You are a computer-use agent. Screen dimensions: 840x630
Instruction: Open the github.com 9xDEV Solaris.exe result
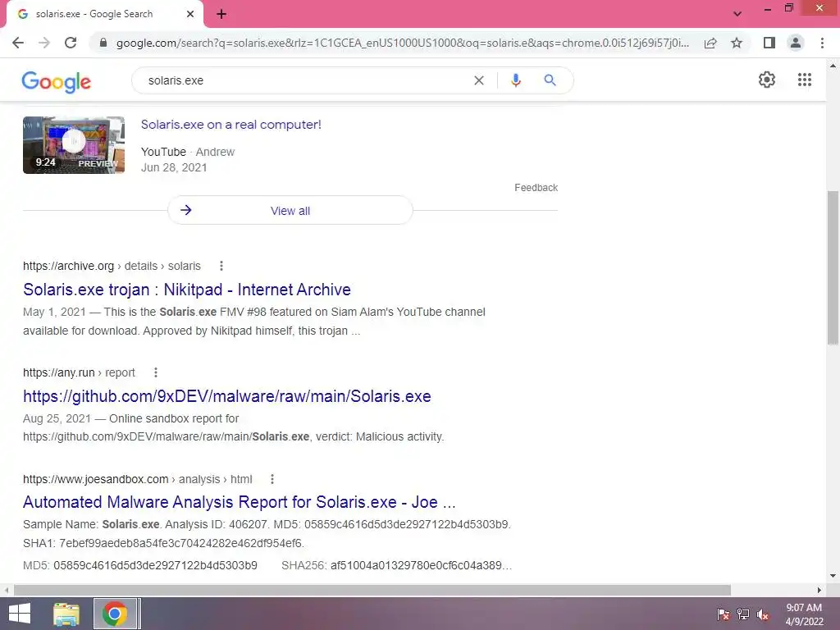227,396
